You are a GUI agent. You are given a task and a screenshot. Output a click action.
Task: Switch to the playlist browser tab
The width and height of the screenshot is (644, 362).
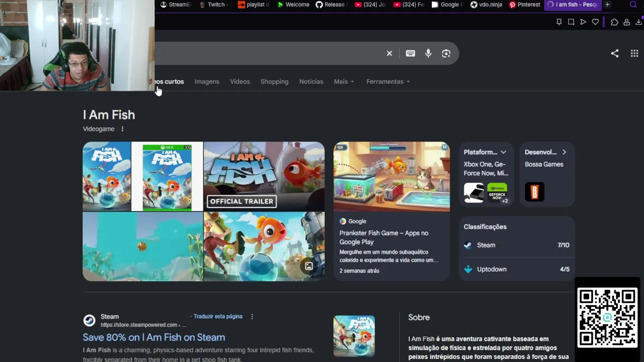[x=254, y=5]
